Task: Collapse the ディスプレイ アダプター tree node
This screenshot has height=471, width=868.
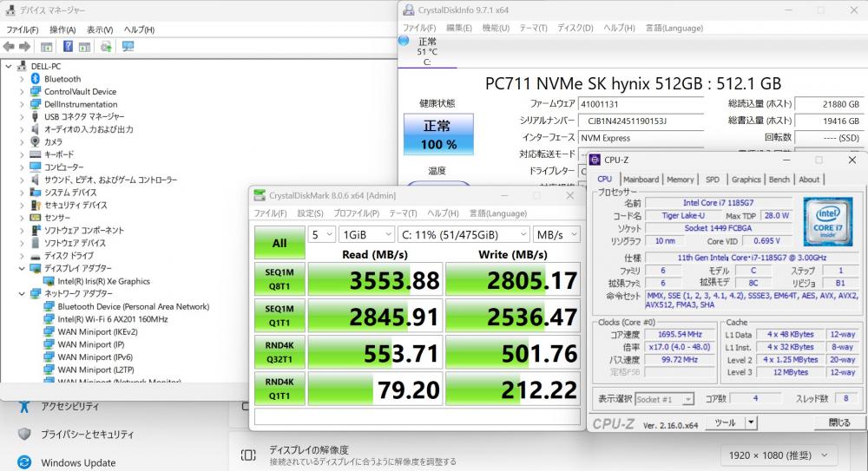Action: coord(22,269)
